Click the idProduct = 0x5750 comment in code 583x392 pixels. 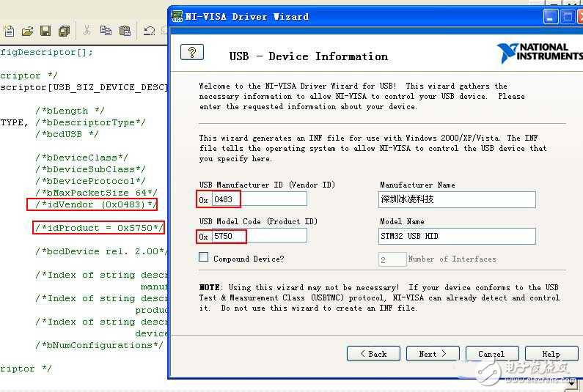click(99, 228)
